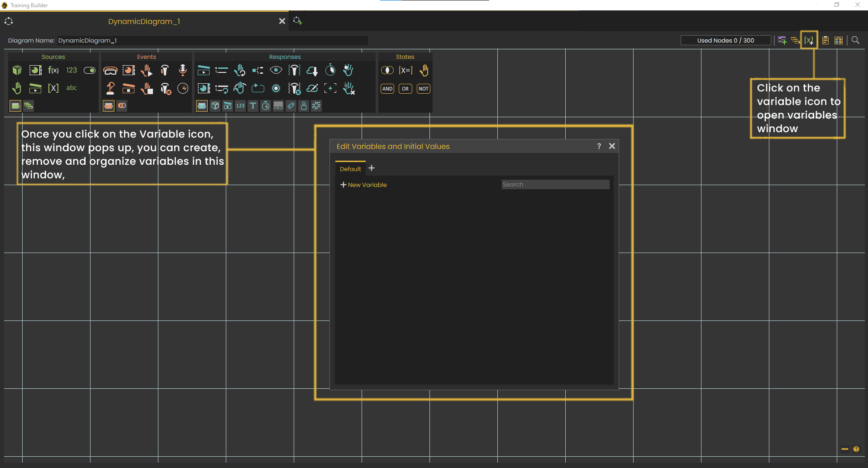Select the green film reel source icon
The height and width of the screenshot is (468, 868).
point(35,70)
